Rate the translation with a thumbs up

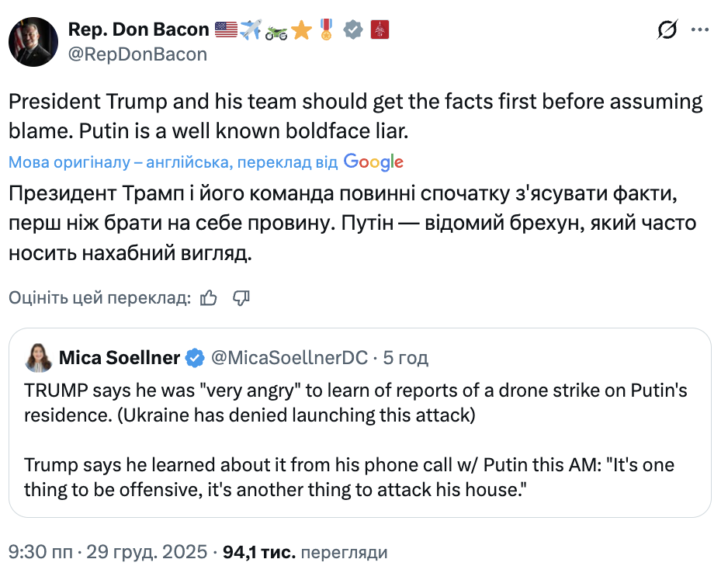[x=208, y=297]
